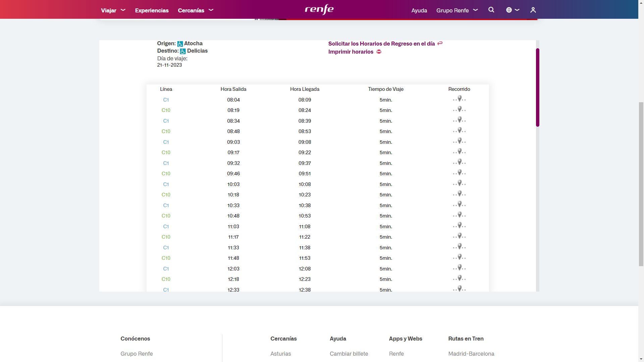Show route map for 10:33 train
This screenshot has width=644, height=362.
[x=459, y=205]
